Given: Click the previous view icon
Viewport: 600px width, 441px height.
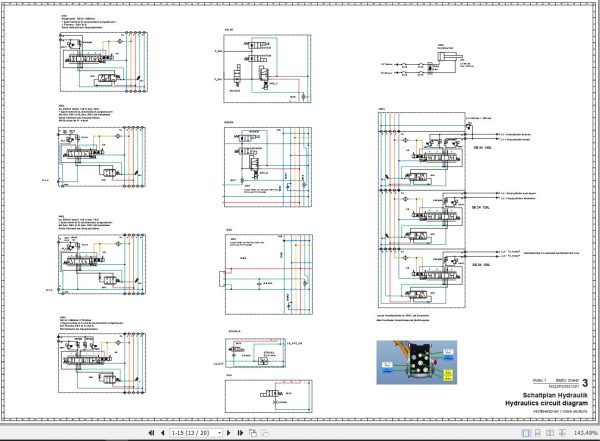Looking at the screenshot, I should [x=253, y=433].
